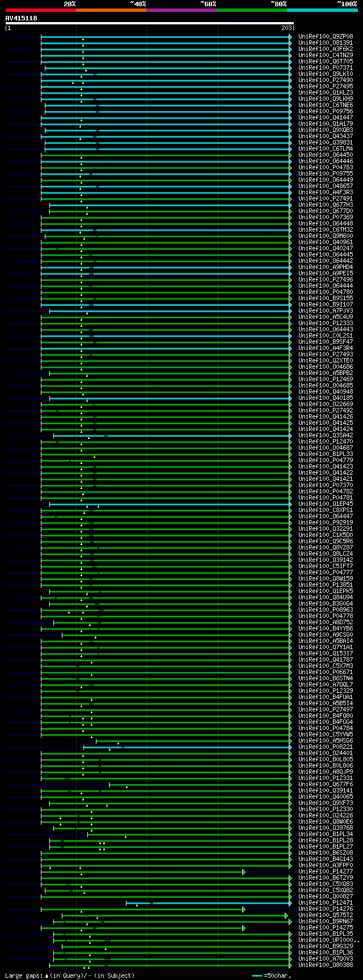Click label UniRef100_P07370
Screen dimensions: 363x980
tap(326, 485)
